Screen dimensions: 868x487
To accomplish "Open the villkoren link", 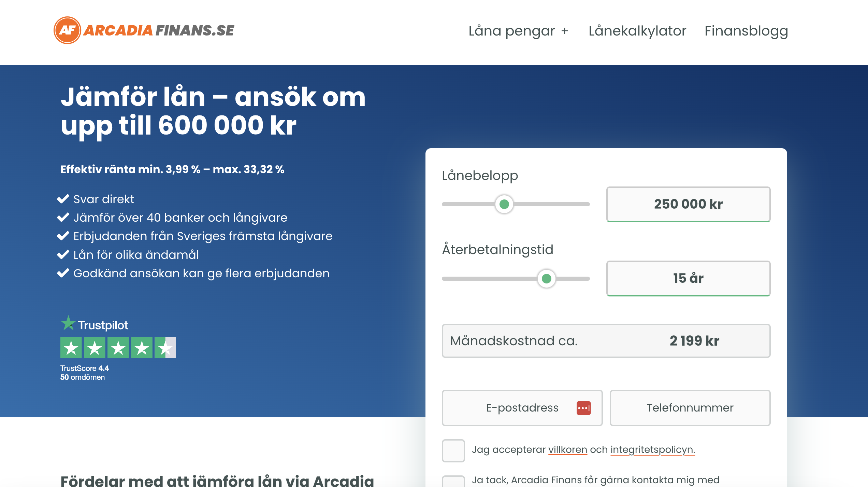I will pos(567,449).
